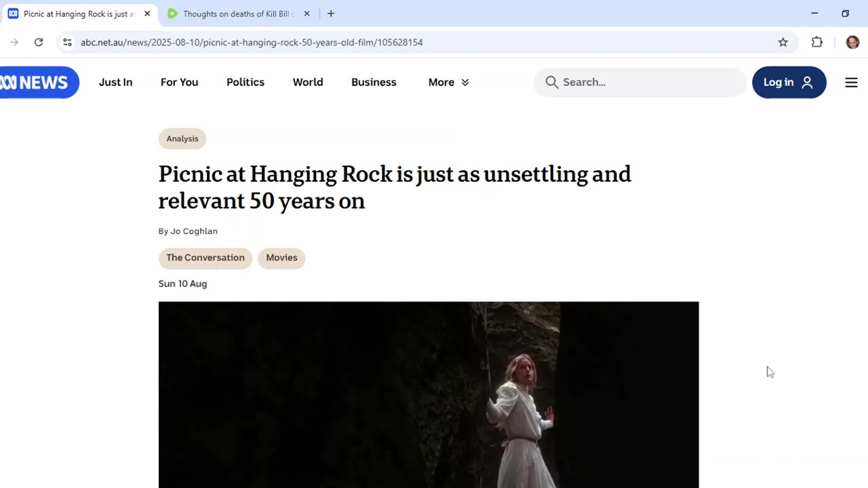Click the ABC News logo
The image size is (868, 488).
tap(39, 82)
